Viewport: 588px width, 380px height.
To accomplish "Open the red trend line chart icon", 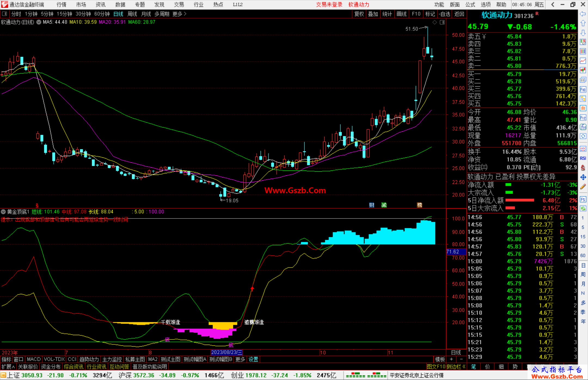I will (x=583, y=61).
